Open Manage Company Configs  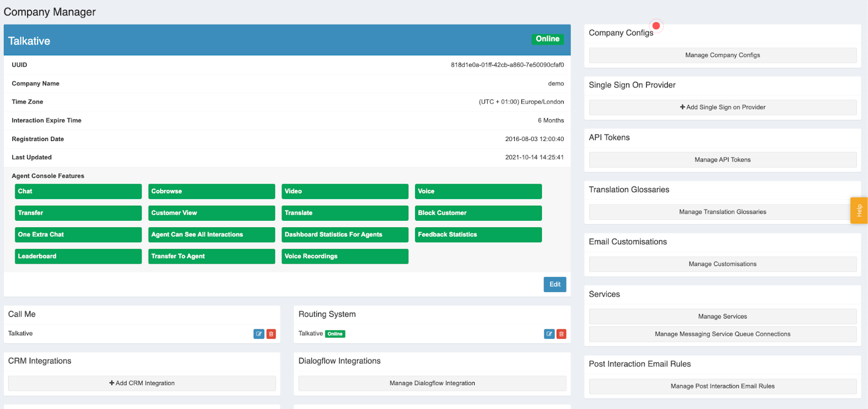723,55
